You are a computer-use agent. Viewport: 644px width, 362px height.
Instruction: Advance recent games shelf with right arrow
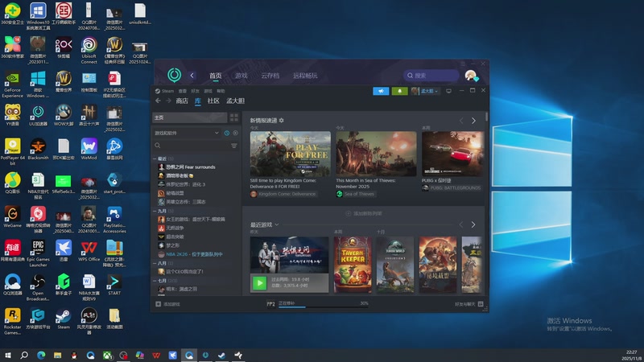[x=473, y=224]
